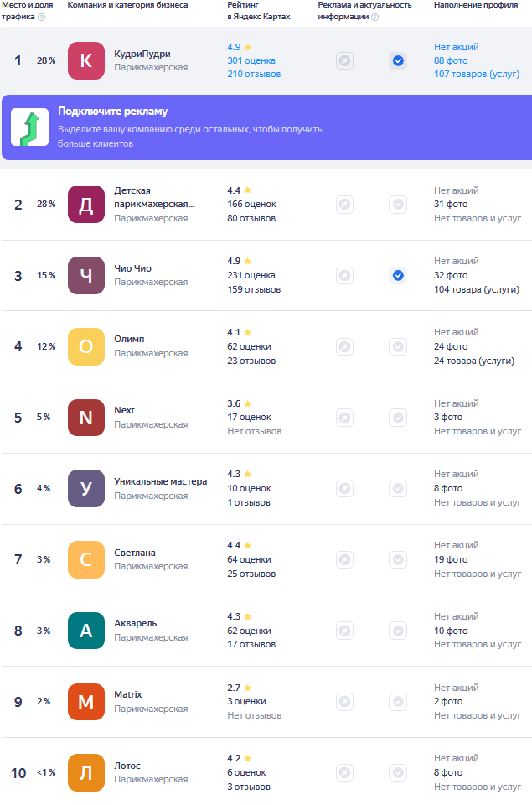Click the grey verification checkmark for Next
This screenshot has width=532, height=805.
(398, 418)
